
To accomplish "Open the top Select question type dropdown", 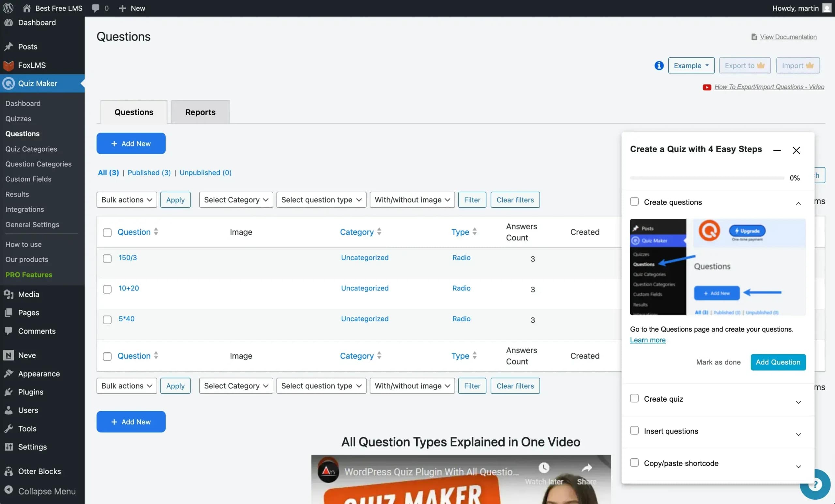I will point(321,200).
